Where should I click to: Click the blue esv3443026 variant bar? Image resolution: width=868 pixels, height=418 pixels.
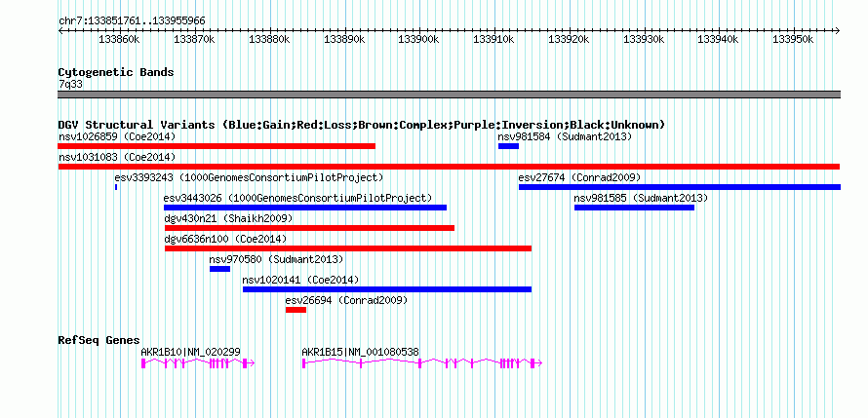point(305,208)
